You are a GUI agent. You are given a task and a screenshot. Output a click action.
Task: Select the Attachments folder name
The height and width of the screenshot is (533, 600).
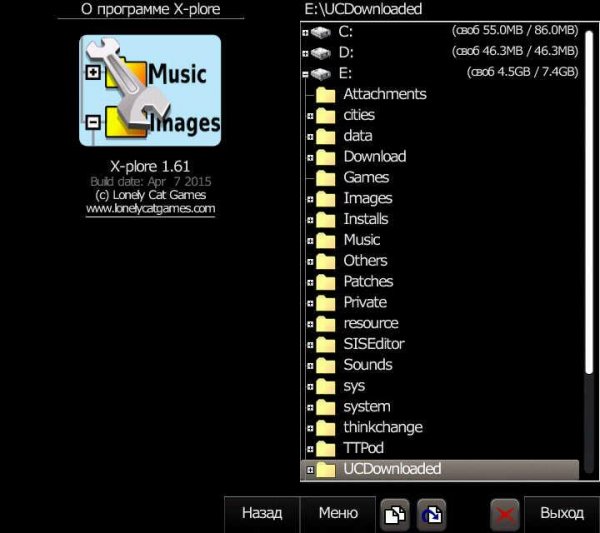[385, 94]
